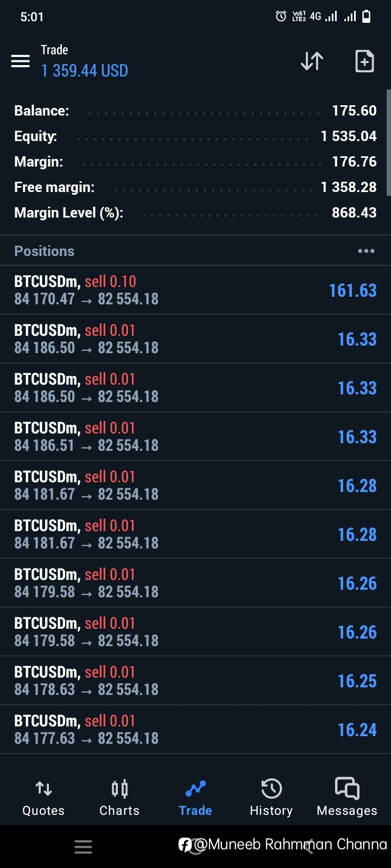Open the Messages tab
The image size is (391, 868).
point(347,799)
